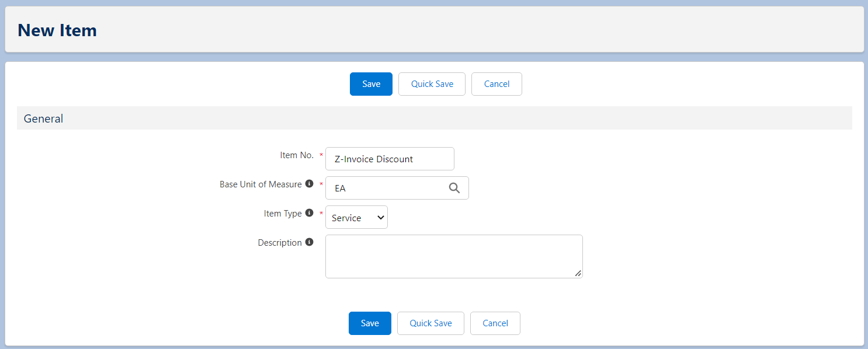This screenshot has width=868, height=349.
Task: Open the Item Type dropdown showing Service
Action: [x=356, y=217]
